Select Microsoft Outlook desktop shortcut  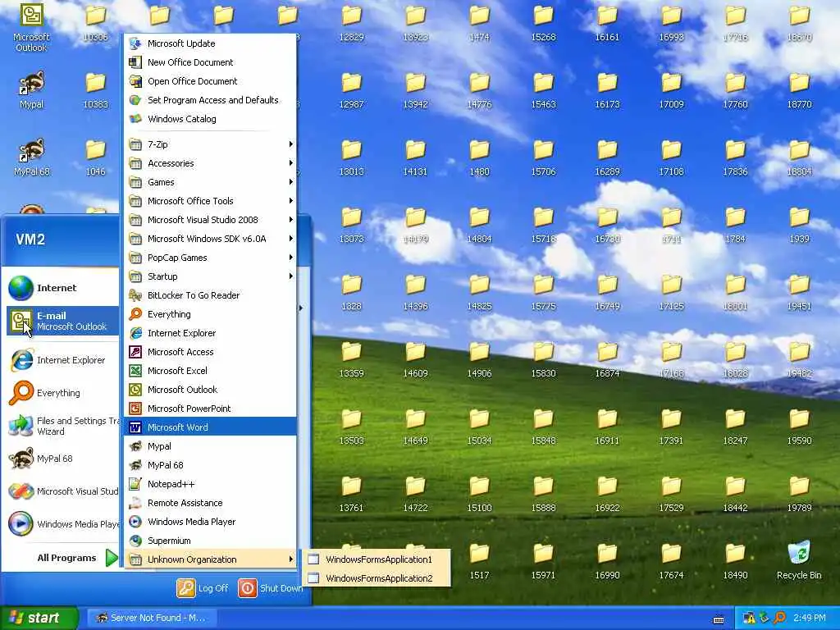[x=31, y=28]
